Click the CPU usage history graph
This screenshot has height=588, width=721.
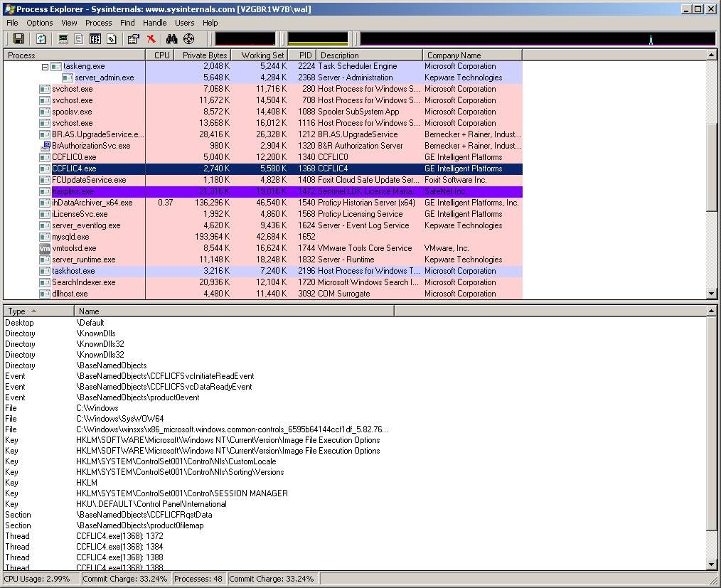245,39
